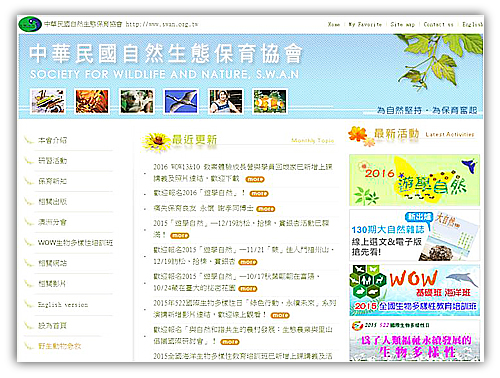Image resolution: width=500 pixels, height=378 pixels.
Task: Open the woman portrait thumbnail in banner
Action: (226, 101)
